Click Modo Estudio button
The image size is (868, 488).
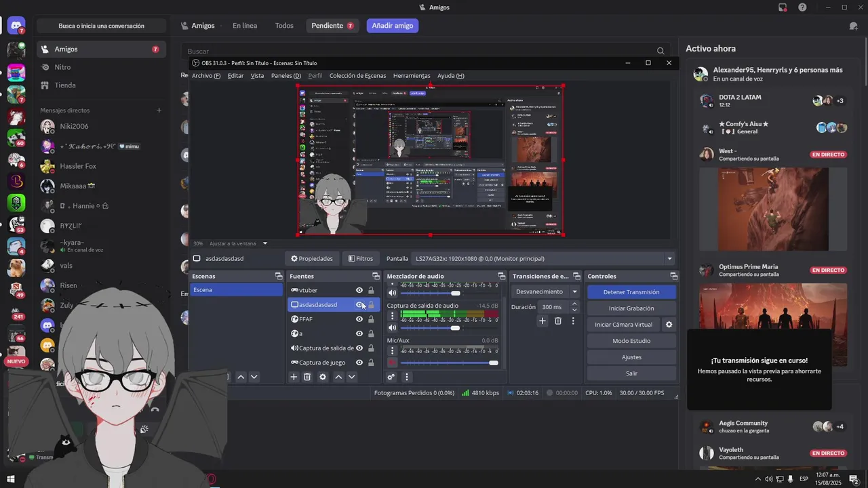[x=631, y=341]
